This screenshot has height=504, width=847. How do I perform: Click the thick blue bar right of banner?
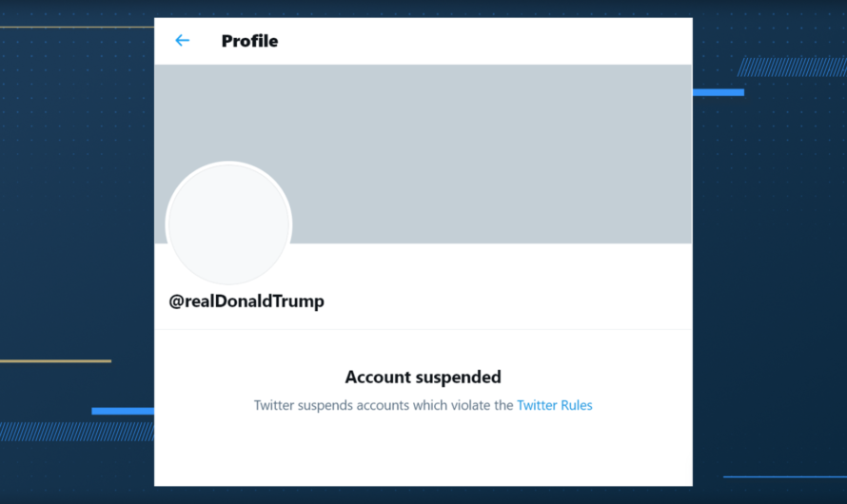point(719,92)
